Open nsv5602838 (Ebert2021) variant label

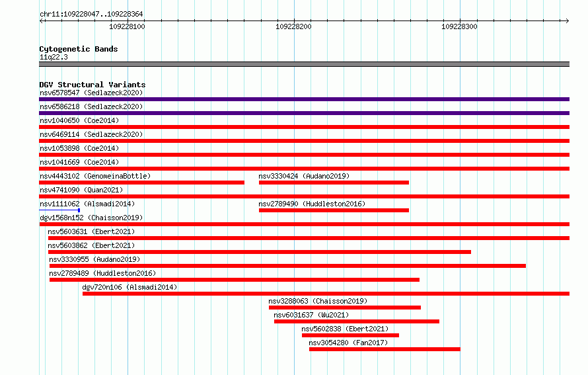tap(345, 329)
